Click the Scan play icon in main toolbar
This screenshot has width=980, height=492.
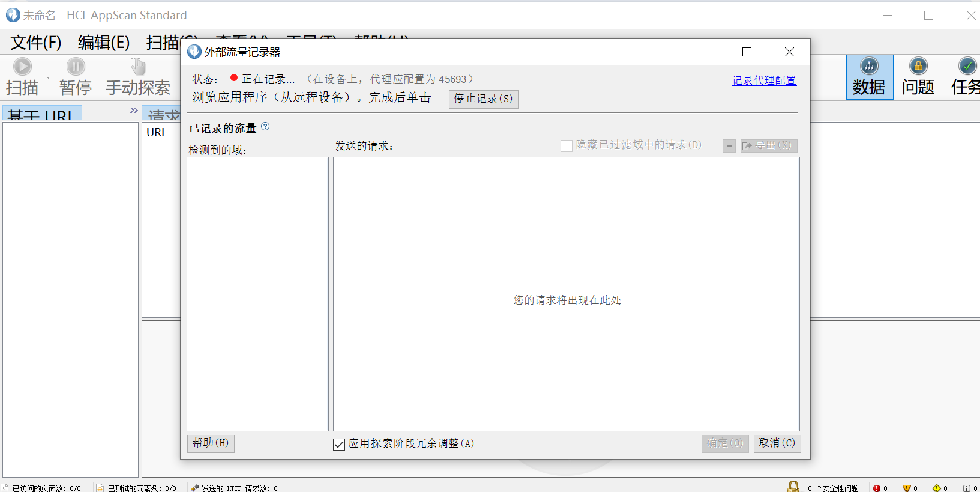point(23,66)
